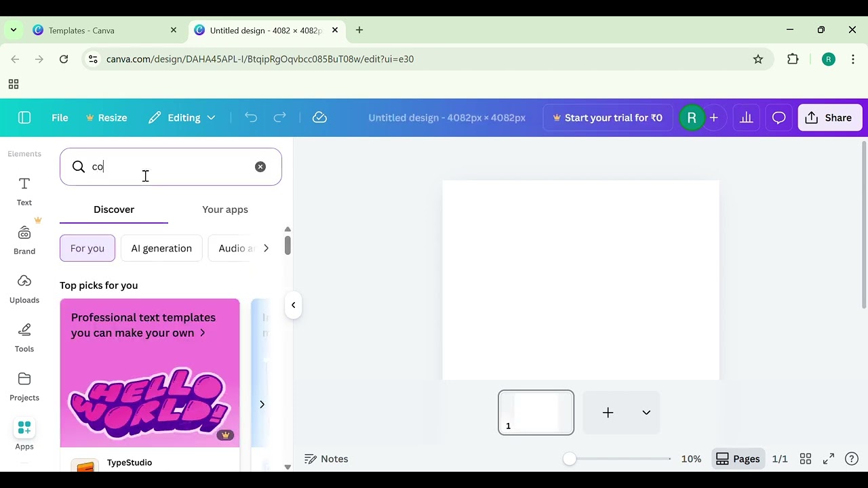Open the Uploads panel

coord(24,289)
